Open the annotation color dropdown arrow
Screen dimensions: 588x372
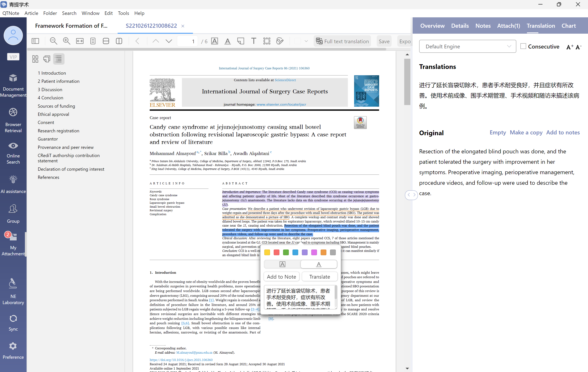[306, 41]
